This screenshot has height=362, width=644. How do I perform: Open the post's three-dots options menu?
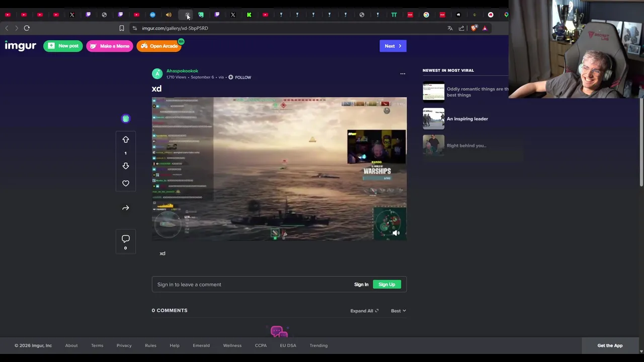403,74
